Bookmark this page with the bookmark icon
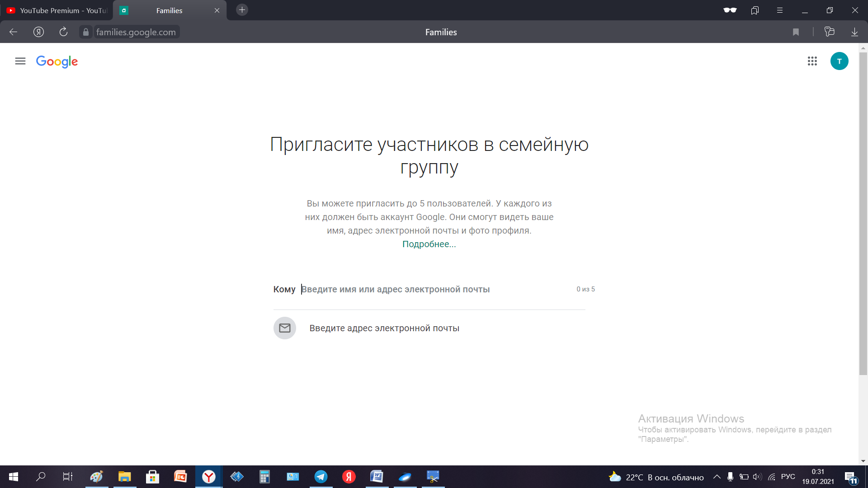 click(796, 32)
